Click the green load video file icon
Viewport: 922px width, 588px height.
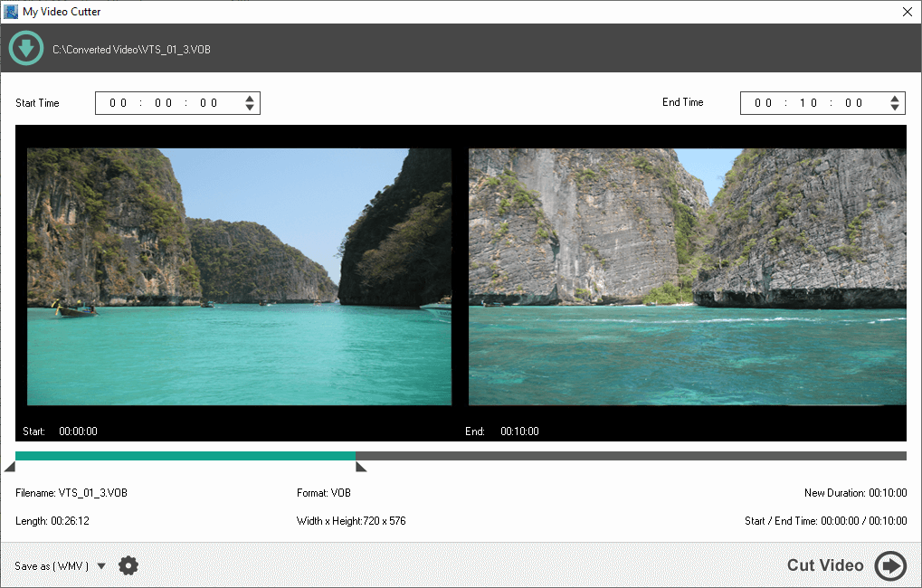26,49
